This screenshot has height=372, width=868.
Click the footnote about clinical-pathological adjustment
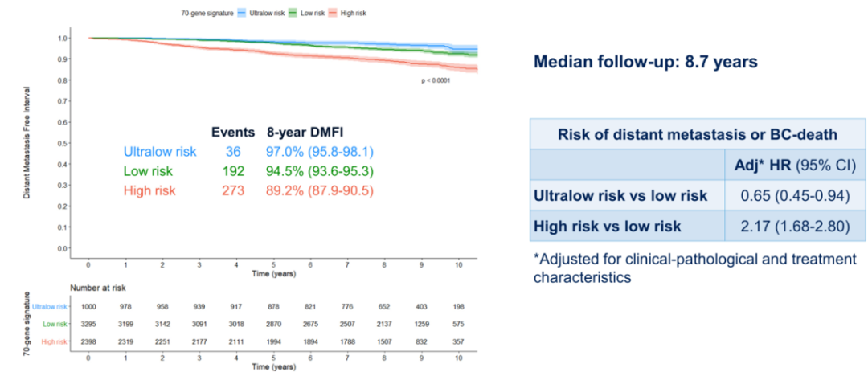click(694, 268)
